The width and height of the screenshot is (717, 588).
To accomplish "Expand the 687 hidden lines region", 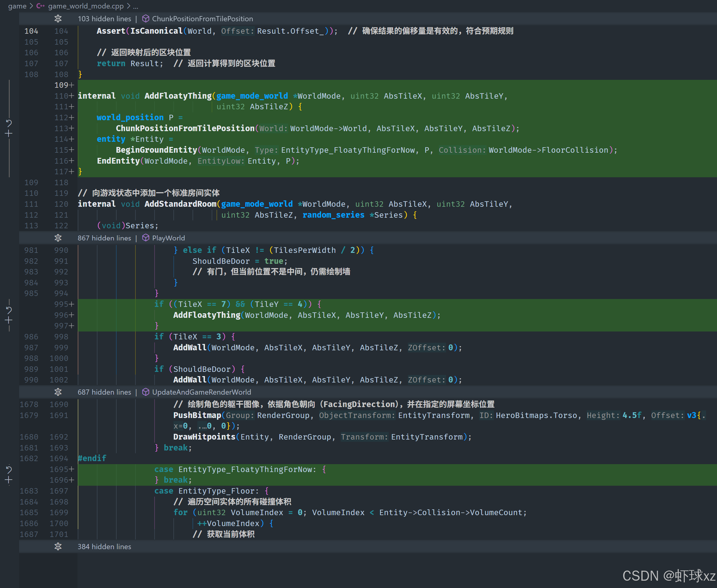I will (58, 392).
